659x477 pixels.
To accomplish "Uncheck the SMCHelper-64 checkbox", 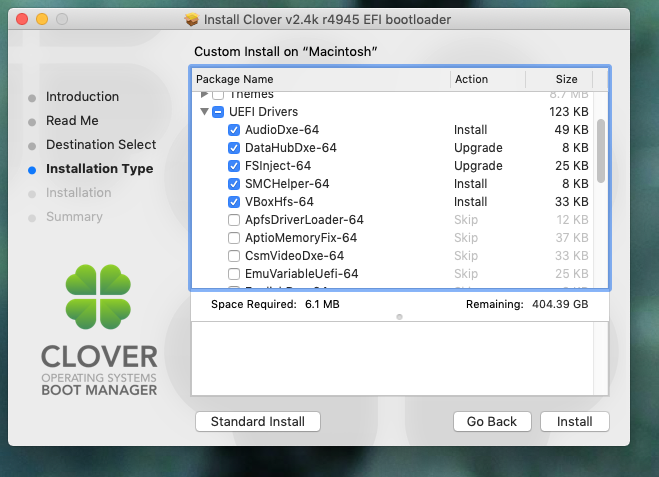I will pyautogui.click(x=234, y=184).
